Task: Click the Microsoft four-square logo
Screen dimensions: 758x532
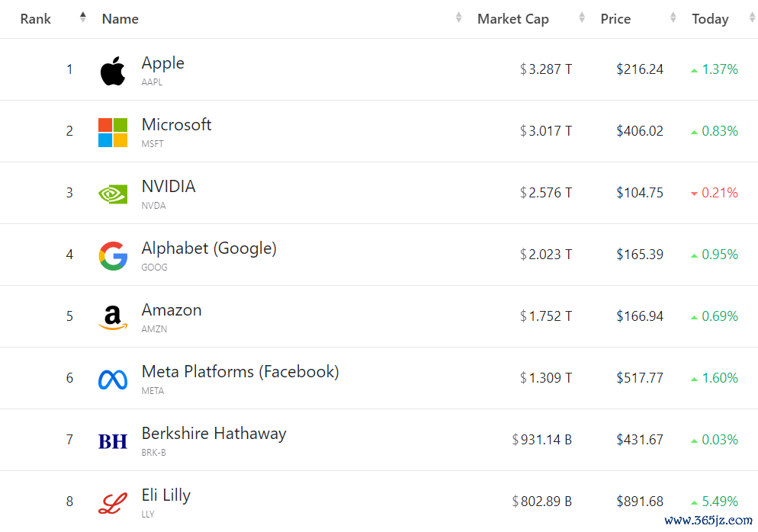Action: pos(113,133)
